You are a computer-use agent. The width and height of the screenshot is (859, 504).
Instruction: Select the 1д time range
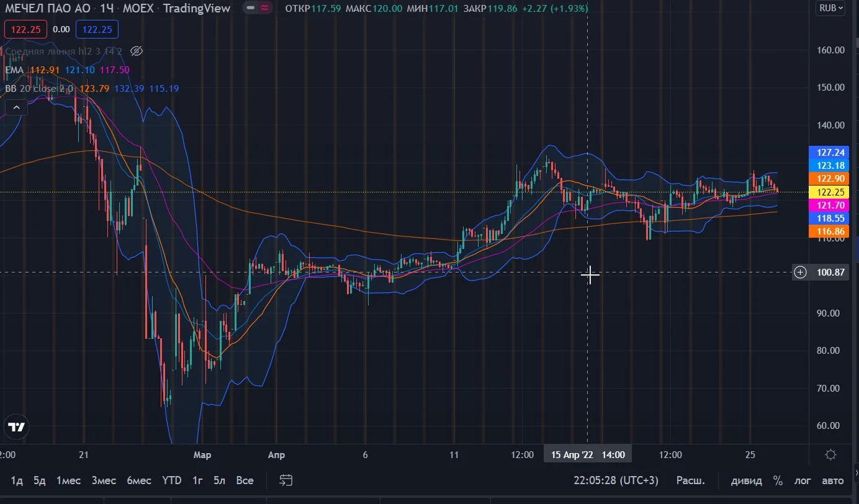pyautogui.click(x=17, y=480)
